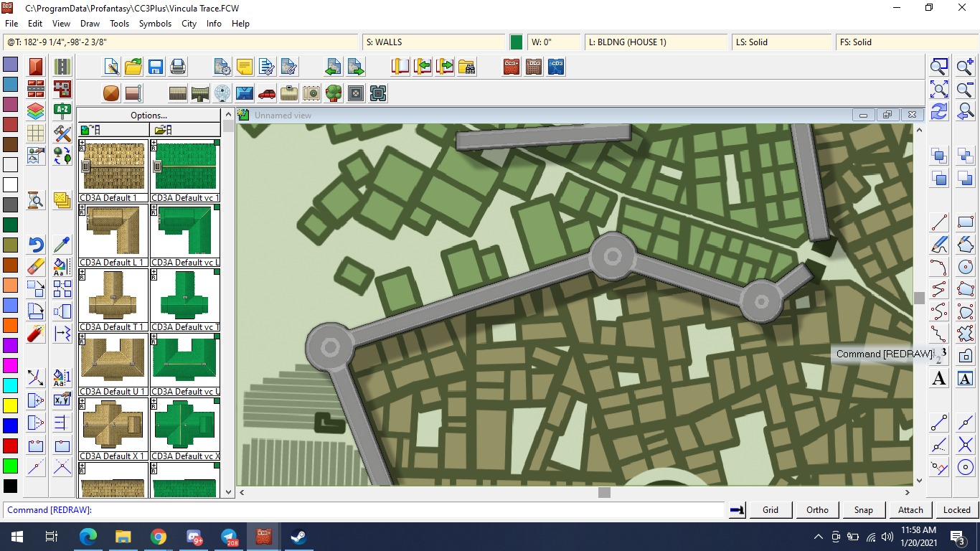Open the S: WALLS sheet selector

[x=433, y=42]
